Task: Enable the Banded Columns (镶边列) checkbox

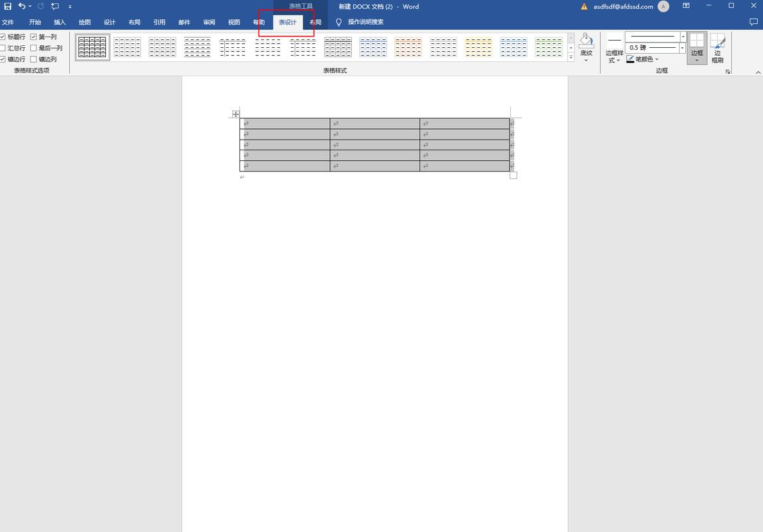Action: coord(33,59)
